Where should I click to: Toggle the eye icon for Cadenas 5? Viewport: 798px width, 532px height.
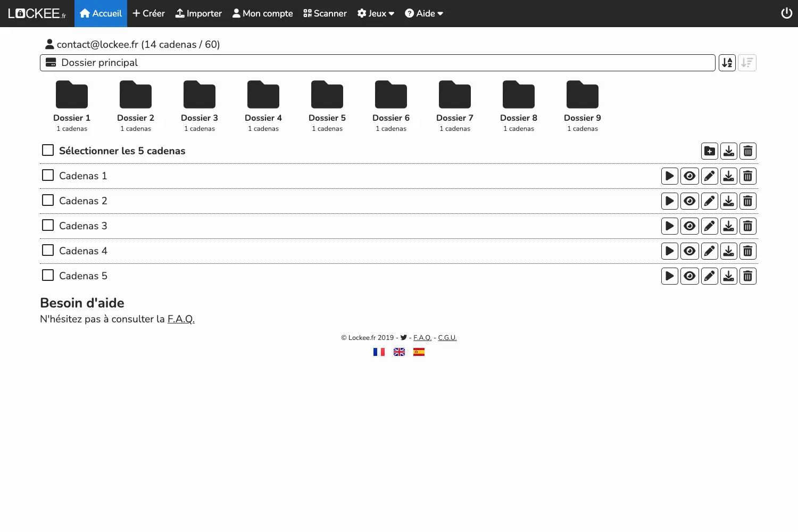click(x=689, y=276)
